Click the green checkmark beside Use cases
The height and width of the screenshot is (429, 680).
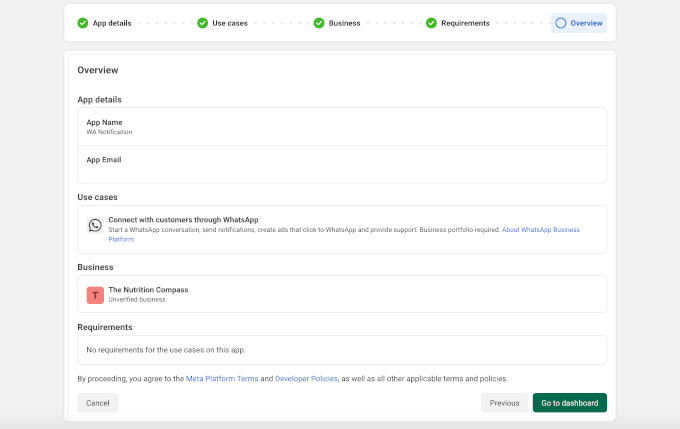pos(203,23)
